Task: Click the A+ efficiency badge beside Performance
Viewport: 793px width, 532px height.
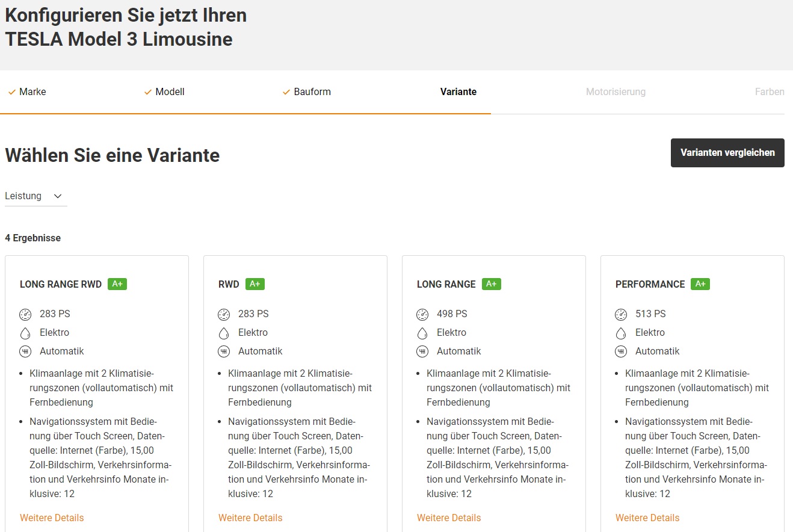Action: [x=700, y=284]
